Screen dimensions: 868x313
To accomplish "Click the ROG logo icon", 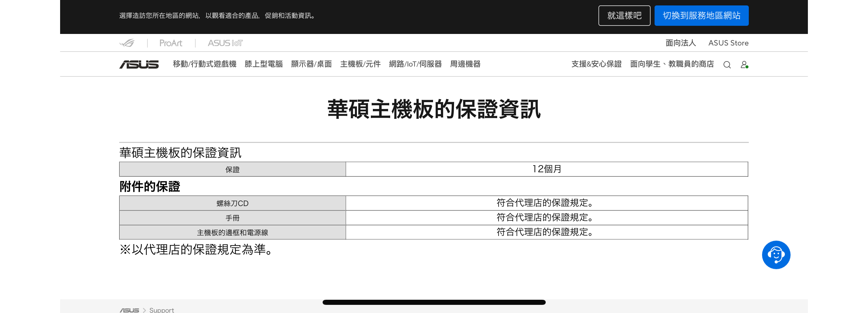I will 127,43.
